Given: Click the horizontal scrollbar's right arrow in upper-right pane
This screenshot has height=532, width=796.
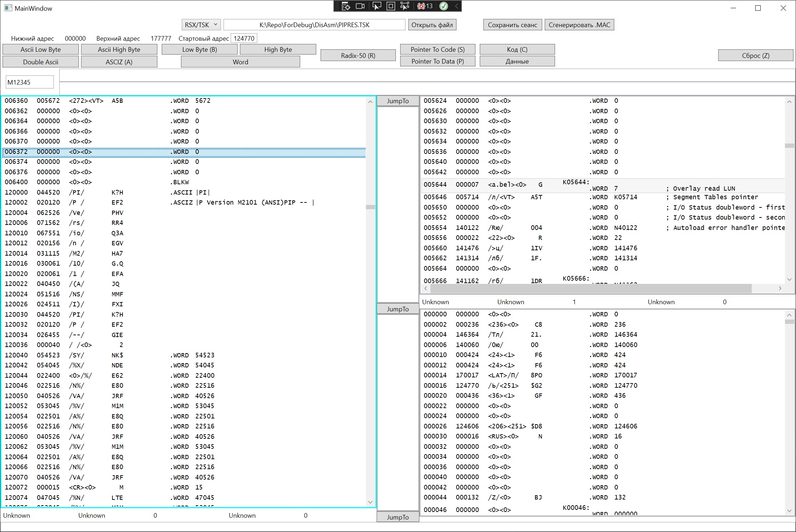Looking at the screenshot, I should tap(780, 288).
